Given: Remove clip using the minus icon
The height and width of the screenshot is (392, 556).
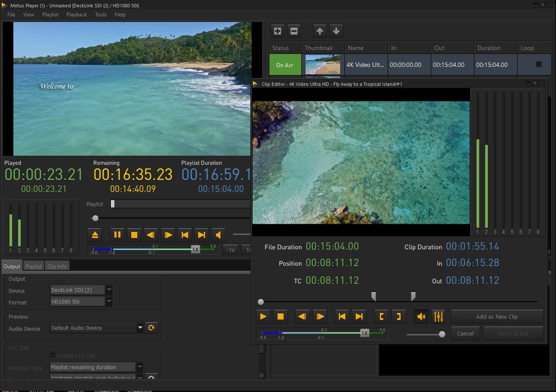Looking at the screenshot, I should pyautogui.click(x=294, y=31).
